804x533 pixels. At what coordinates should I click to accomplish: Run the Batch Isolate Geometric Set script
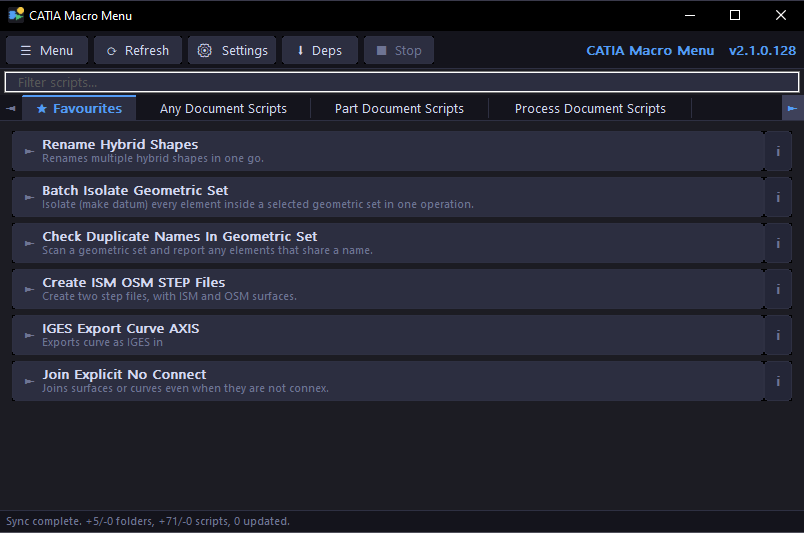388,197
